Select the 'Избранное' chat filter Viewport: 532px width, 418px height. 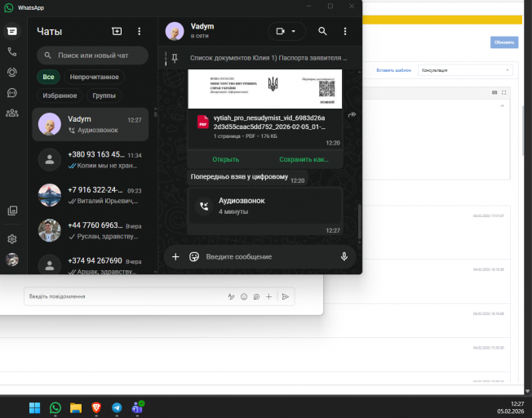tap(60, 96)
